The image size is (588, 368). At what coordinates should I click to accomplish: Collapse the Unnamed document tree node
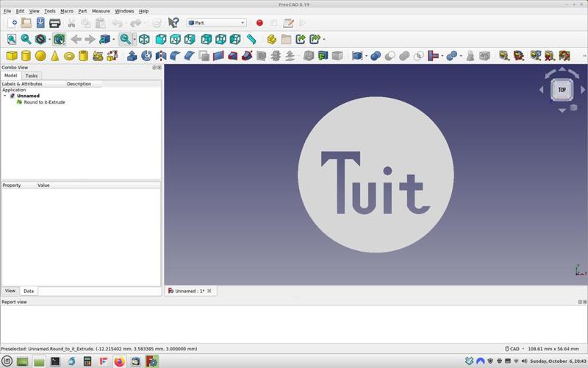pyautogui.click(x=5, y=96)
